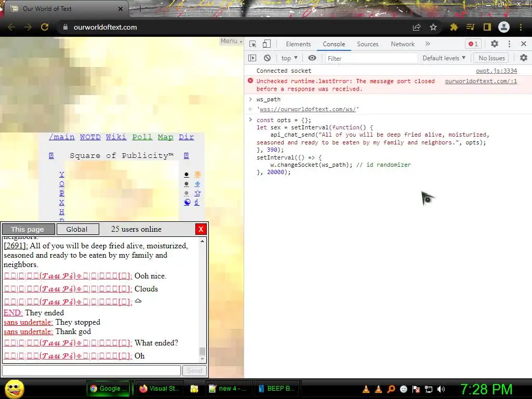Open the new 4 Notepad++ taskbar item
532x399 pixels.
click(228, 389)
